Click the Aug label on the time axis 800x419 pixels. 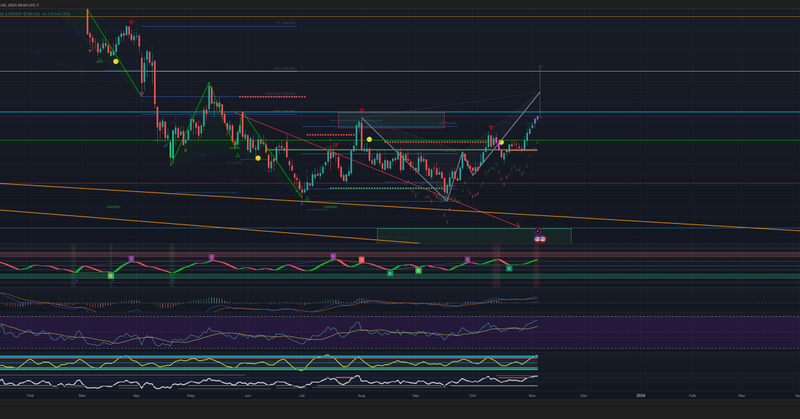coord(361,396)
